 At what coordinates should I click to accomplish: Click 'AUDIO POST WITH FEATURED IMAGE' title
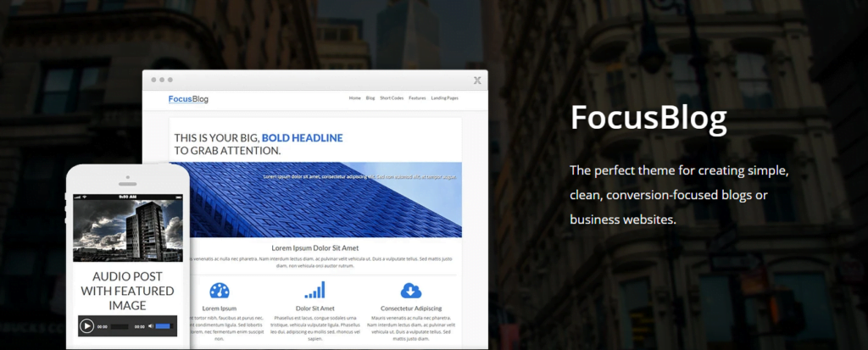coord(127,291)
